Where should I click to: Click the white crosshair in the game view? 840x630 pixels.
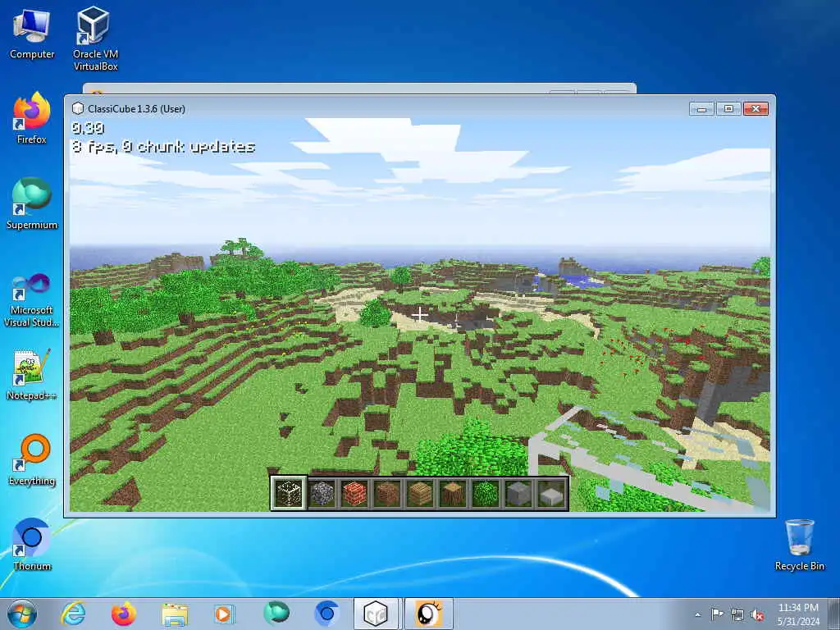coord(420,314)
